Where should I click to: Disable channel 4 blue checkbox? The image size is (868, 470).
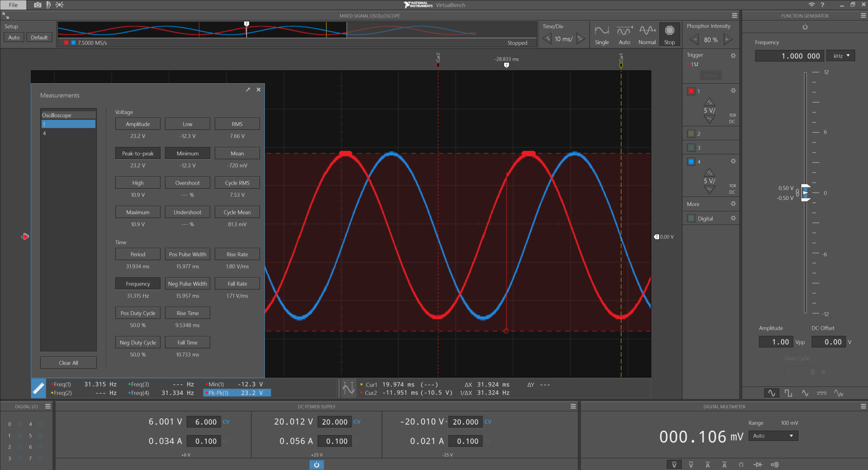click(x=691, y=161)
